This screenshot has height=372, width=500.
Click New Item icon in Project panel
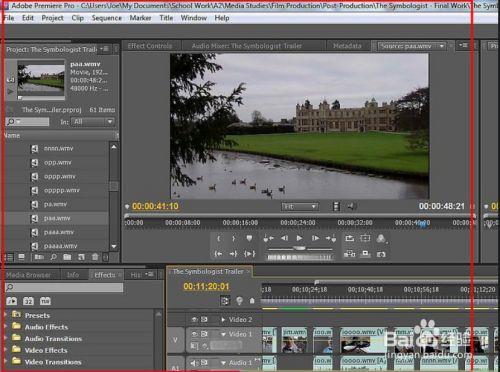pos(81,257)
